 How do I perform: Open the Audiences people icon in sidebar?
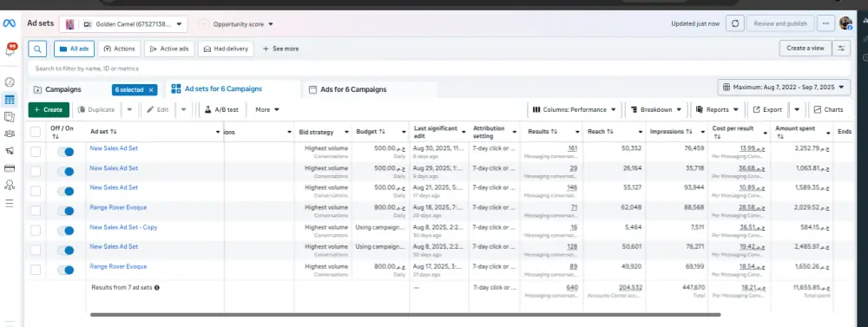coord(10,134)
